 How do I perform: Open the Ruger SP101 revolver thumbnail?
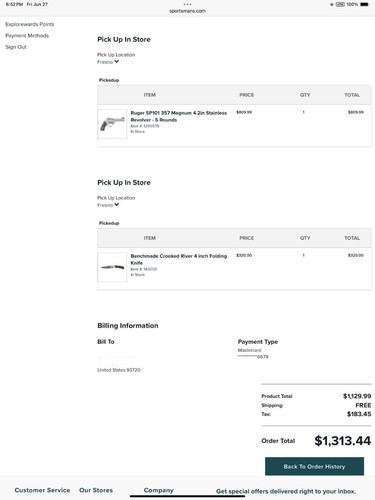(112, 124)
